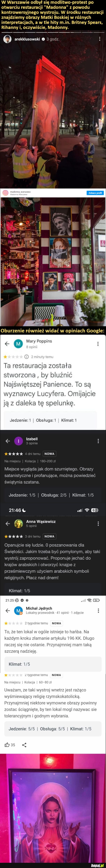
Task: Tap the back arrow next to Izabell
Action: pos(8,441)
